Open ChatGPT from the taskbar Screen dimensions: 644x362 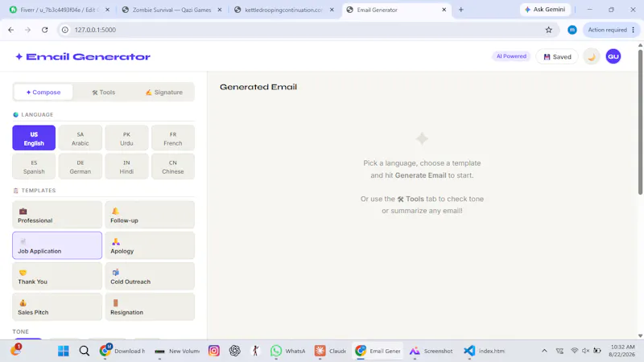[234, 351]
